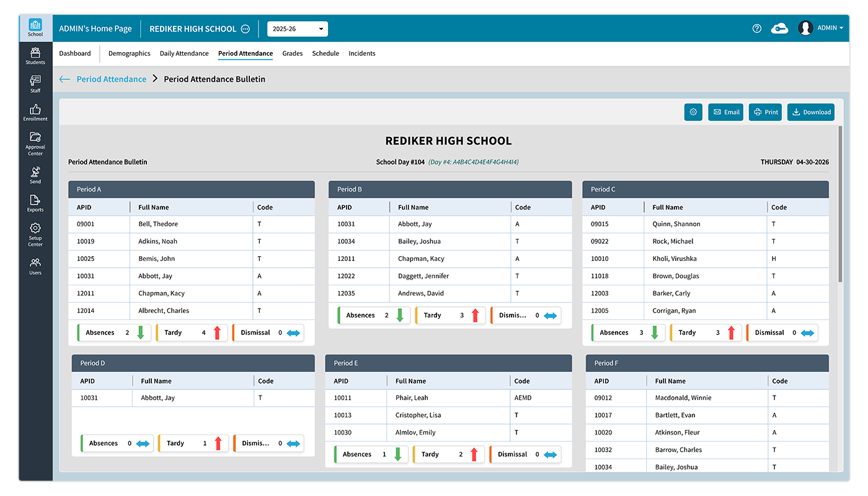This screenshot has width=868, height=496.
Task: Click the green down arrow in Period C Absences
Action: coord(654,333)
